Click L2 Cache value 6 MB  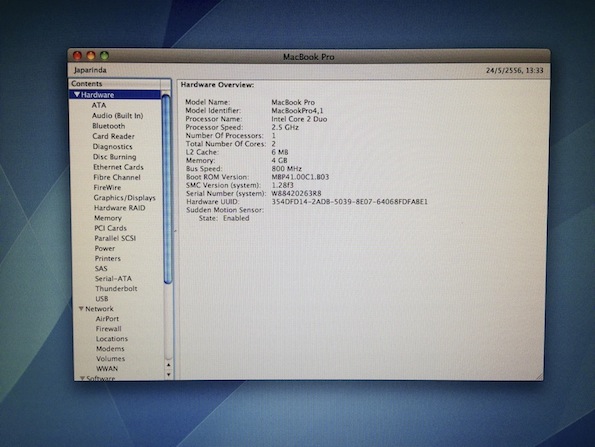point(280,152)
